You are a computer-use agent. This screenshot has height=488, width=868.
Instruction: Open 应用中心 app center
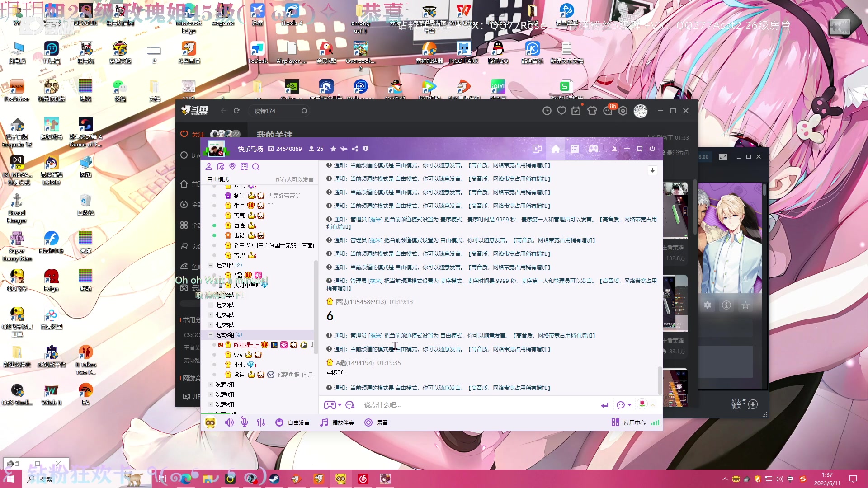[628, 422]
